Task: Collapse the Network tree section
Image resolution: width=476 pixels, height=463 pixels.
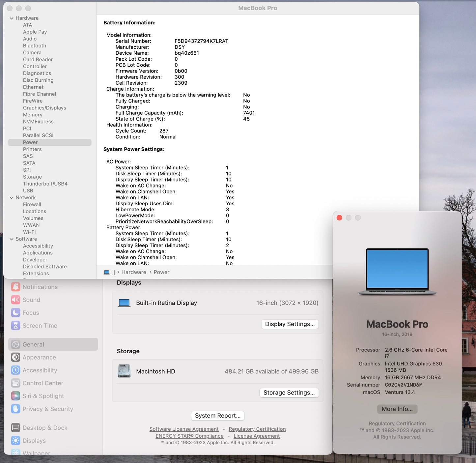Action: pyautogui.click(x=12, y=198)
